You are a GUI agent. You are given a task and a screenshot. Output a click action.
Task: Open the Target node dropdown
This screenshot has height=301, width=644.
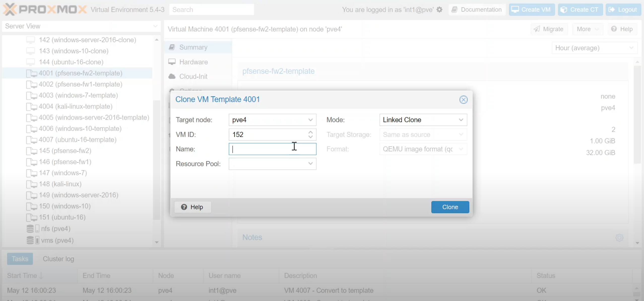tap(310, 120)
